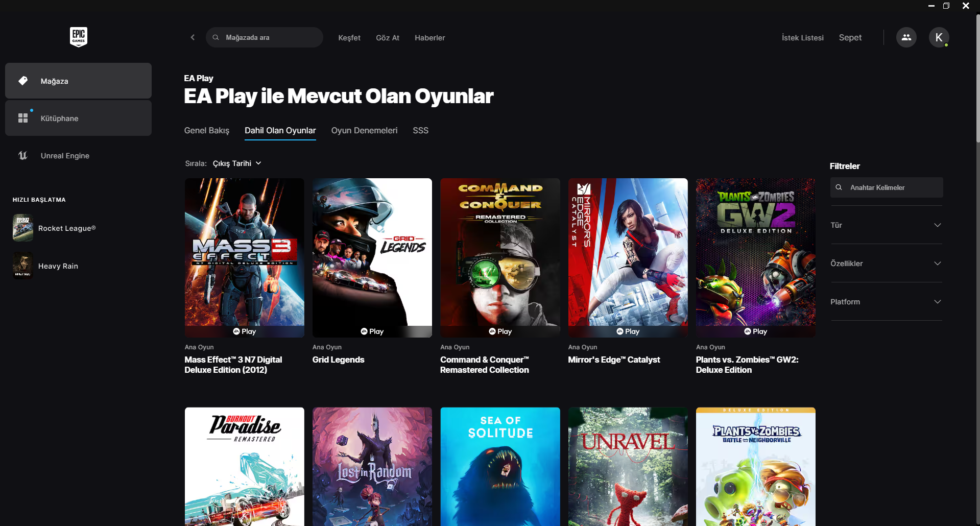Open the Çıkış Tarihi sort dropdown
Screen dimensions: 980x526
(237, 163)
